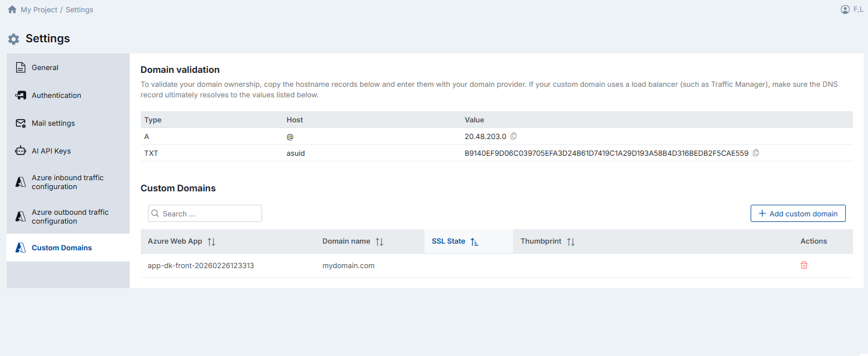Click the Settings gear icon in header
Image resolution: width=868 pixels, height=356 pixels.
coord(13,38)
